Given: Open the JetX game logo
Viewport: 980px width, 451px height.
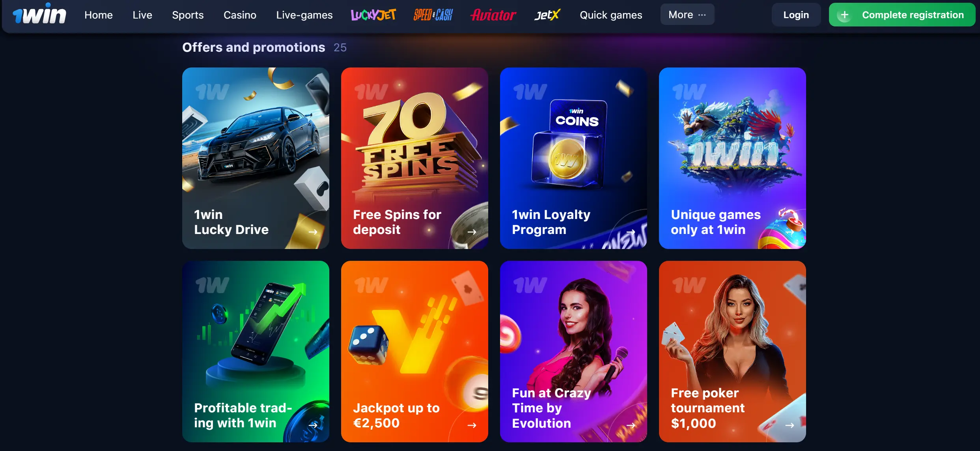Looking at the screenshot, I should (x=547, y=15).
